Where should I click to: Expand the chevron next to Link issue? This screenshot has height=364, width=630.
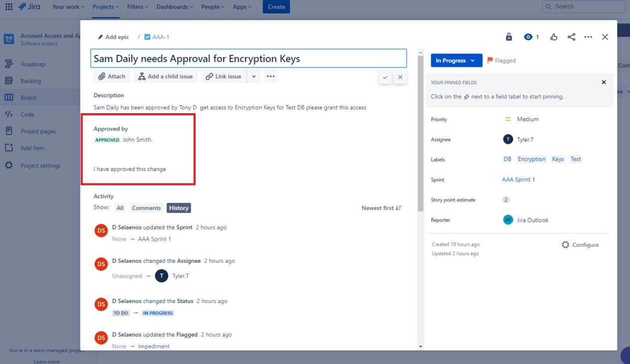(253, 76)
